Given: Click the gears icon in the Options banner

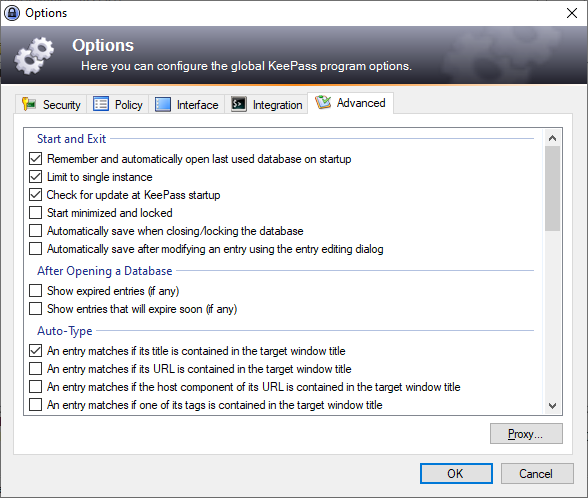Looking at the screenshot, I should point(34,56).
